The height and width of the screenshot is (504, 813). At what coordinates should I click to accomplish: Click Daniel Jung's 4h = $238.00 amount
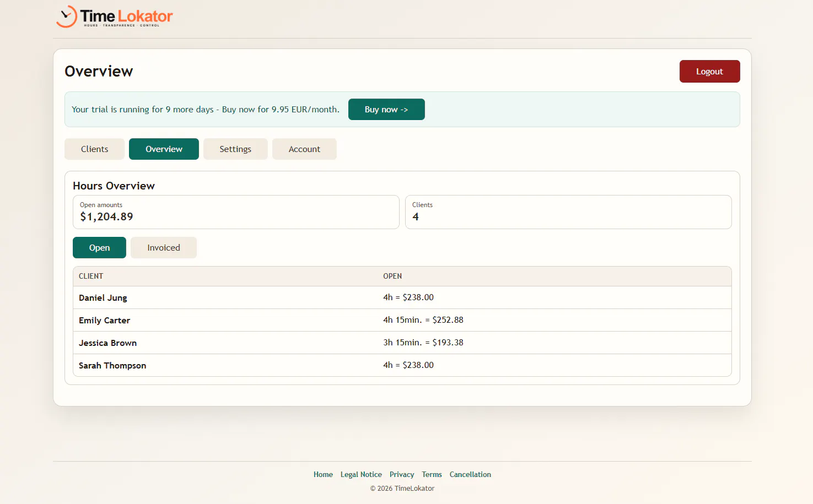pos(408,297)
